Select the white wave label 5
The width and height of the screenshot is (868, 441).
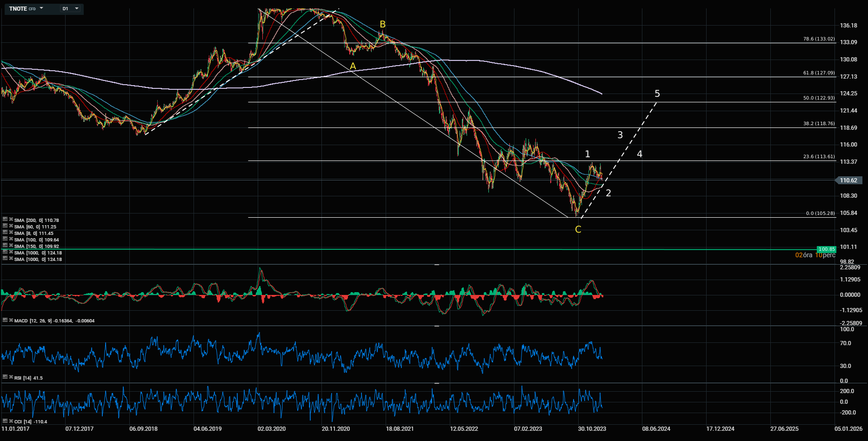pos(657,94)
